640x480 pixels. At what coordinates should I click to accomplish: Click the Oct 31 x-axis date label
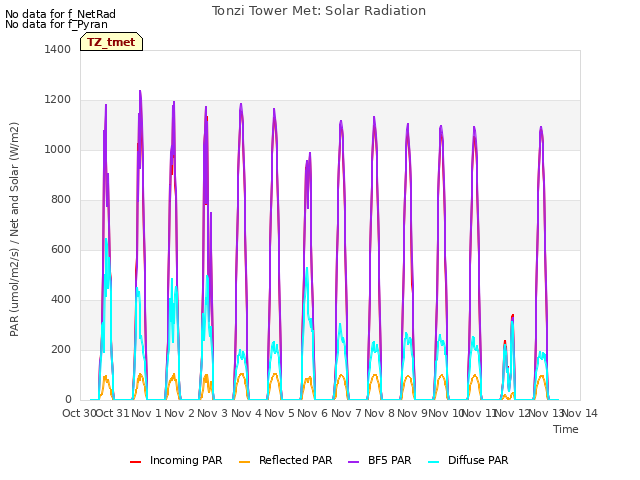113,413
